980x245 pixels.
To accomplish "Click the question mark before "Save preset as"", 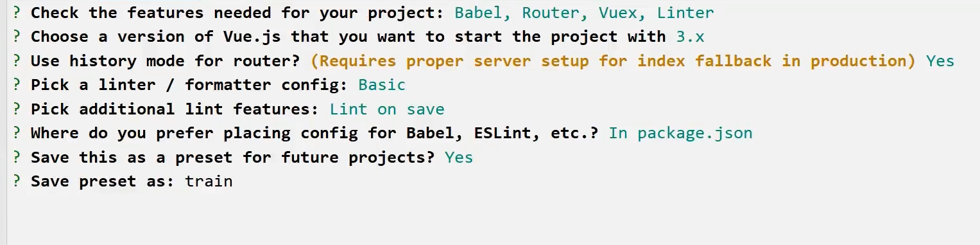I will tap(17, 181).
